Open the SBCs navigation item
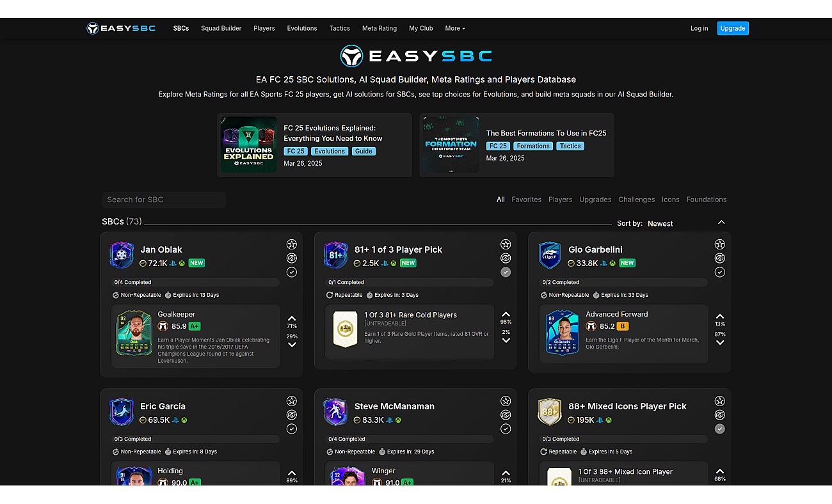The width and height of the screenshot is (832, 504). click(181, 28)
